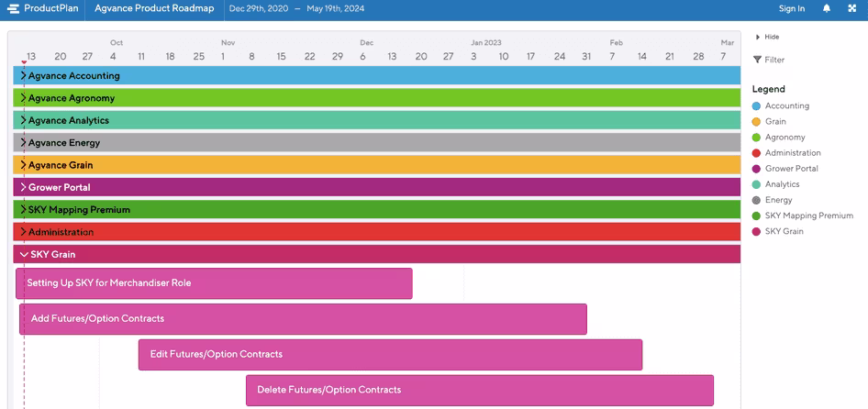The image size is (868, 409).
Task: Expand the Agvance Agronomy lane
Action: click(x=23, y=98)
